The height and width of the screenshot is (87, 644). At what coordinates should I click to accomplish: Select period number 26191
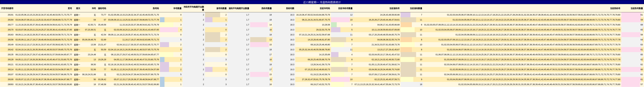pyautogui.click(x=11, y=15)
